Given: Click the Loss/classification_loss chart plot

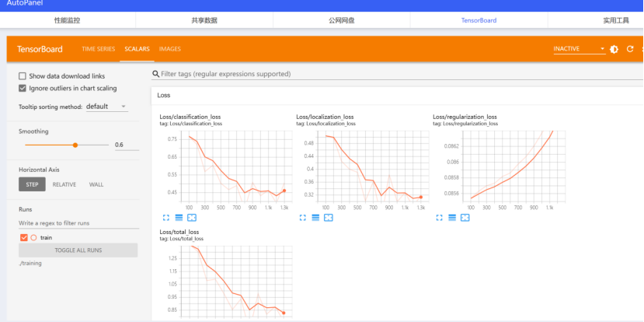Looking at the screenshot, I should (x=236, y=166).
